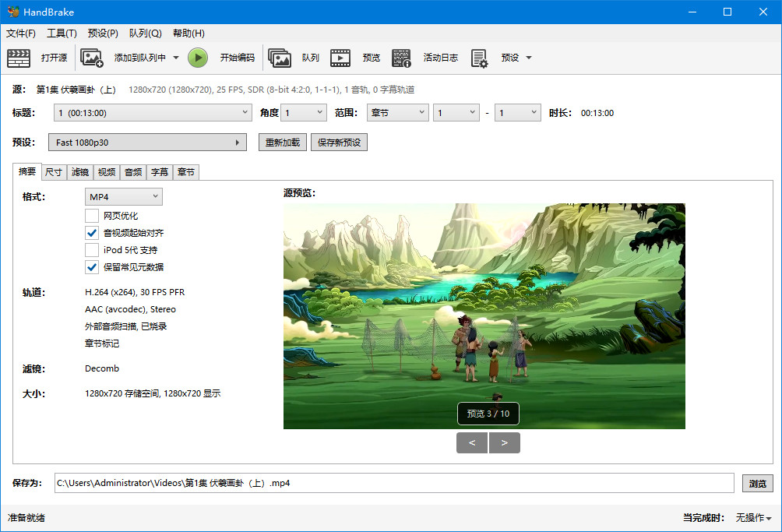Click the 保存为 output path field
The width and height of the screenshot is (782, 532).
[394, 483]
